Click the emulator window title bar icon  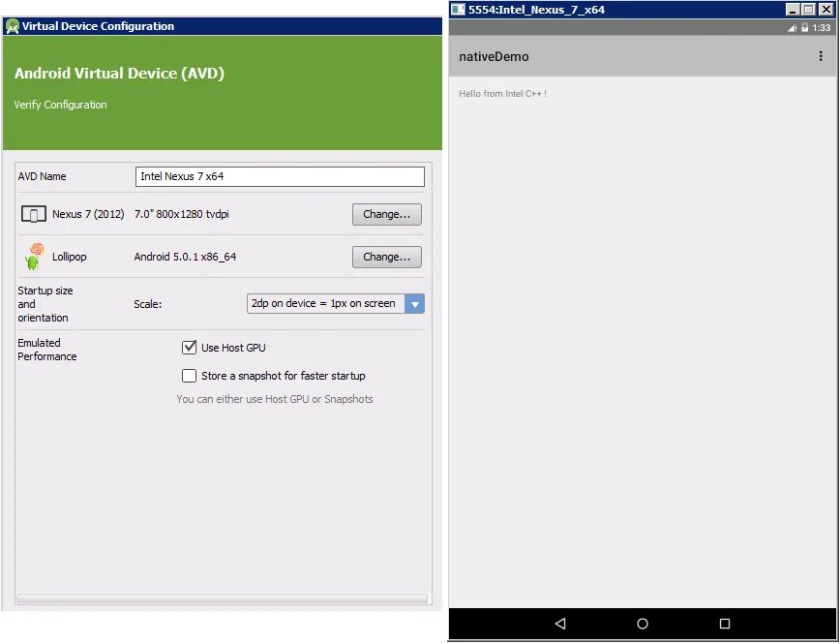[x=458, y=9]
